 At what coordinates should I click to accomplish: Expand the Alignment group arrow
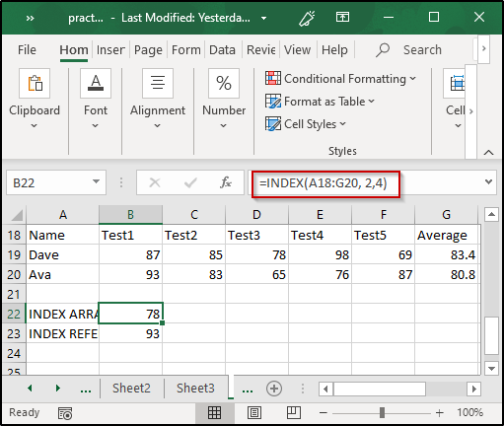(158, 125)
